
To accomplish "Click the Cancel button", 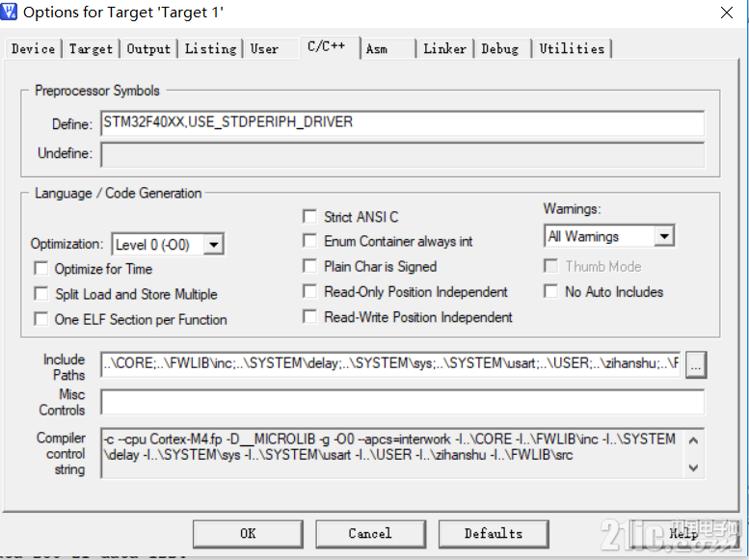I will tap(370, 534).
